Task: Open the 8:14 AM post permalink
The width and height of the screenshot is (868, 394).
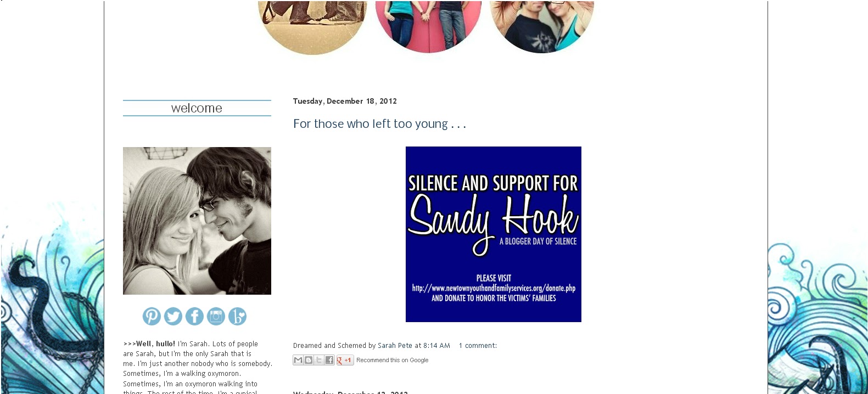Action: click(436, 346)
